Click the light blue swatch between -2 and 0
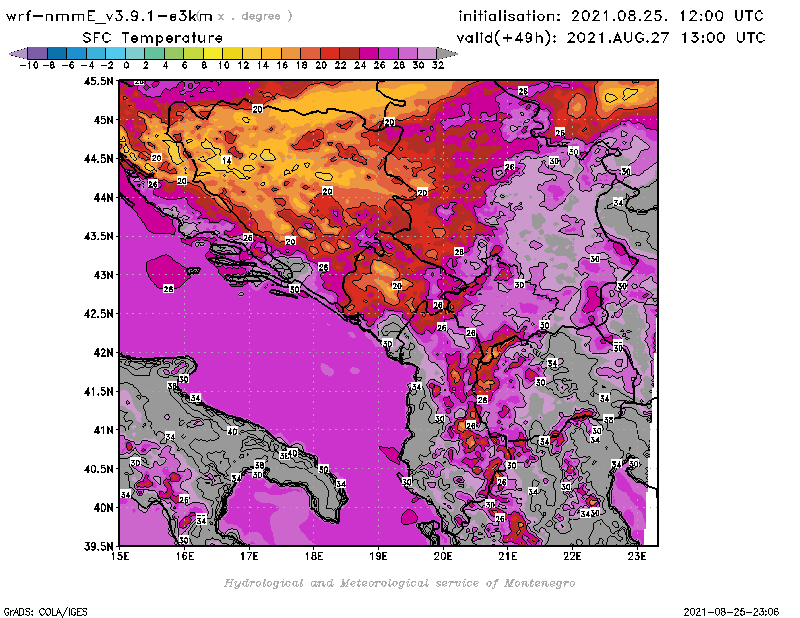The width and height of the screenshot is (800, 618). pyautogui.click(x=115, y=53)
